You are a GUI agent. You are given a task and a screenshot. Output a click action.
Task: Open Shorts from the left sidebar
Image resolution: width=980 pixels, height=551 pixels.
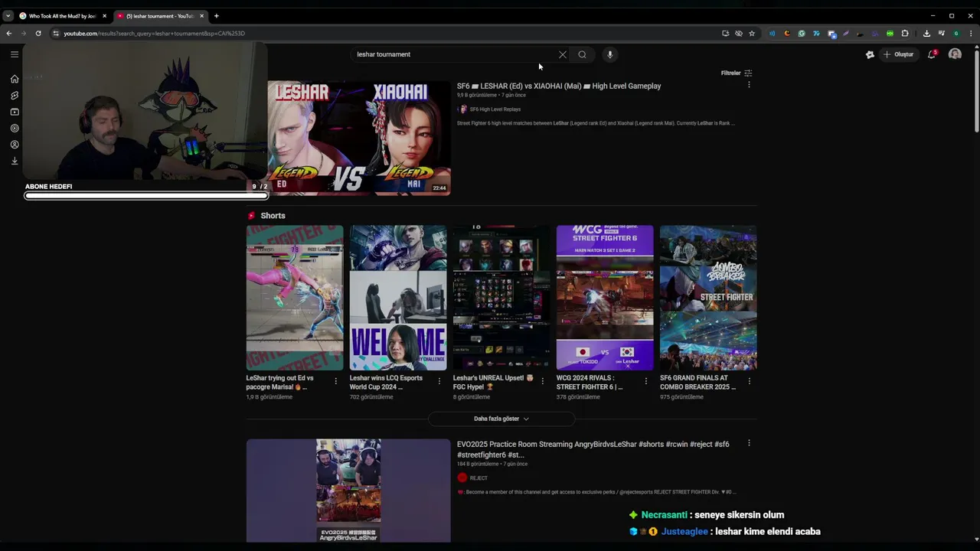[x=15, y=96]
